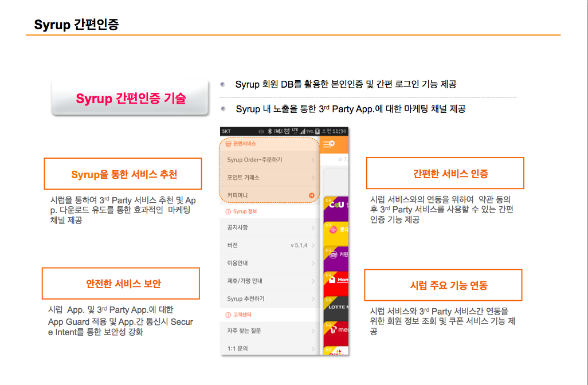Click the bullet line about 3rd Party App 마케팅 채널

click(351, 109)
